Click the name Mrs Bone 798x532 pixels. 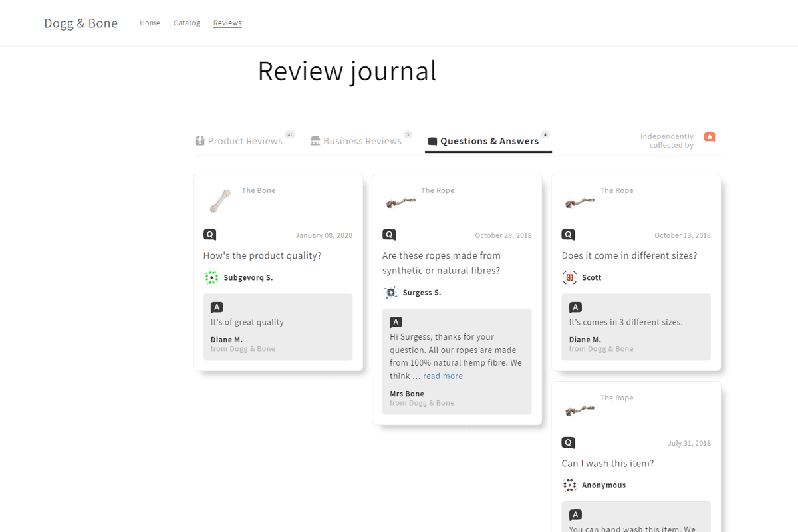pos(407,394)
